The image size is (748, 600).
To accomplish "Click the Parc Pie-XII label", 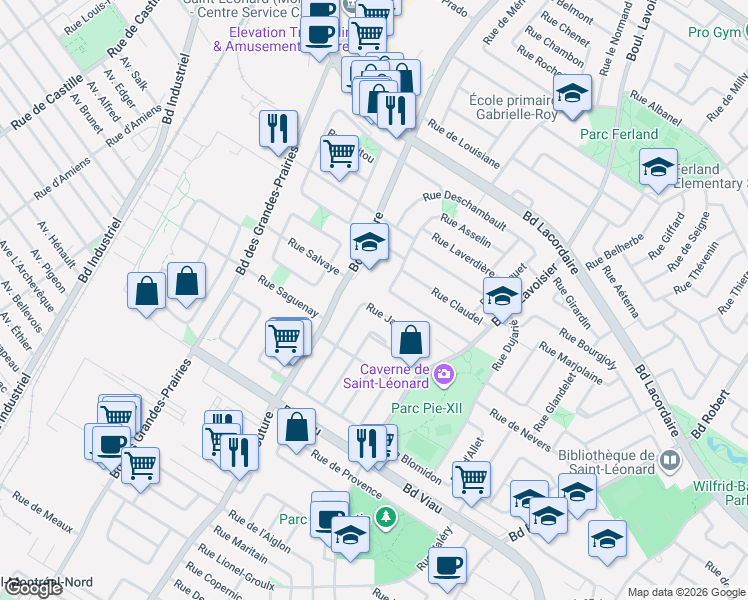I will pyautogui.click(x=426, y=408).
